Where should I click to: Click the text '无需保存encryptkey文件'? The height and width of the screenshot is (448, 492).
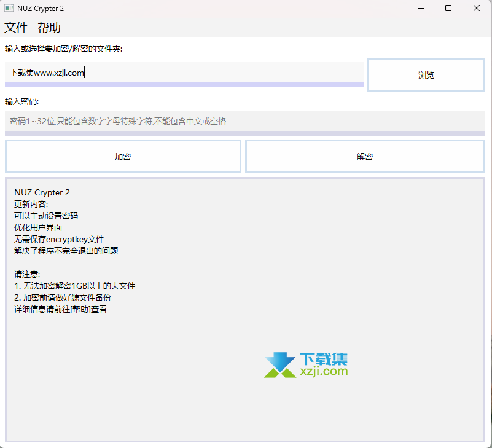pos(59,239)
